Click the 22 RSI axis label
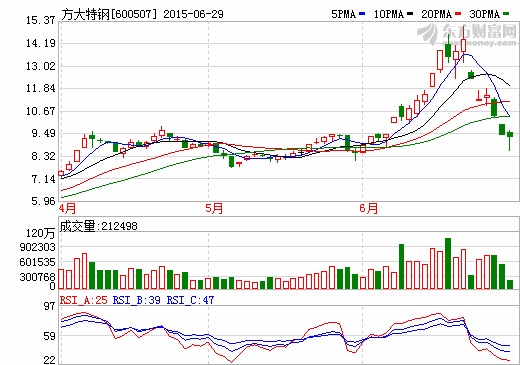This screenshot has width=520, height=365. tap(49, 360)
